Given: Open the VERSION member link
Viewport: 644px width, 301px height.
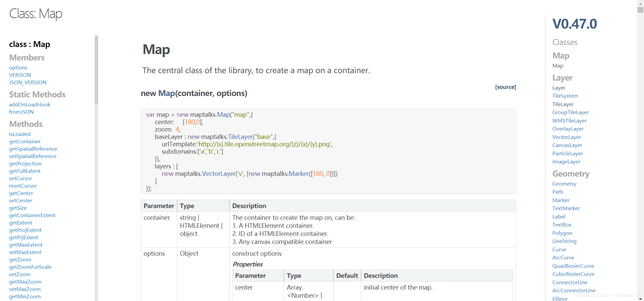Looking at the screenshot, I should [x=20, y=75].
